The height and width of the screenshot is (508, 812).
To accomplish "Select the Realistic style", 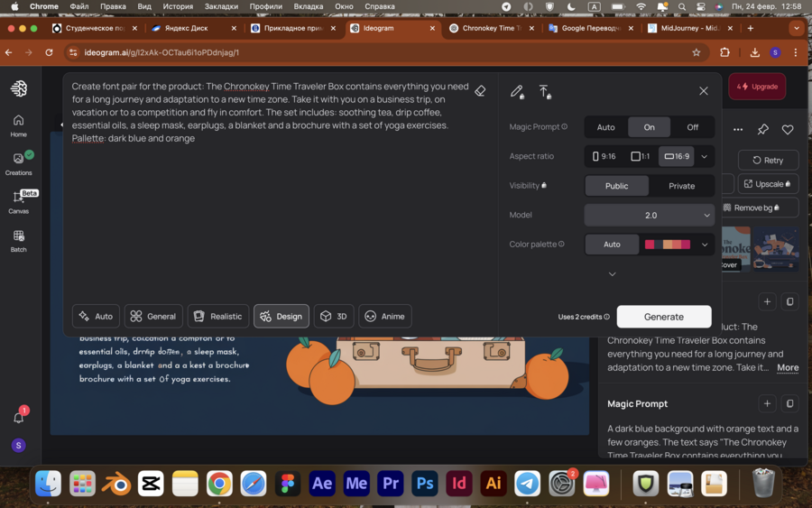I will tap(218, 316).
